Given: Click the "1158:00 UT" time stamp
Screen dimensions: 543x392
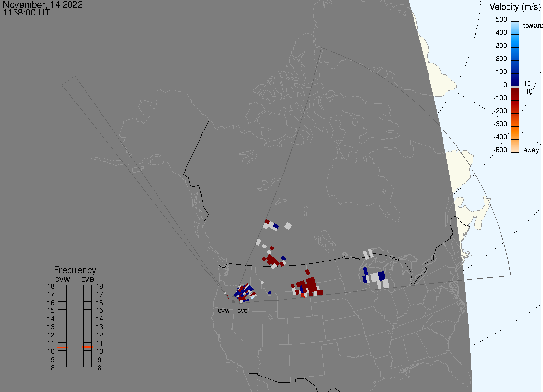Looking at the screenshot, I should pos(27,13).
